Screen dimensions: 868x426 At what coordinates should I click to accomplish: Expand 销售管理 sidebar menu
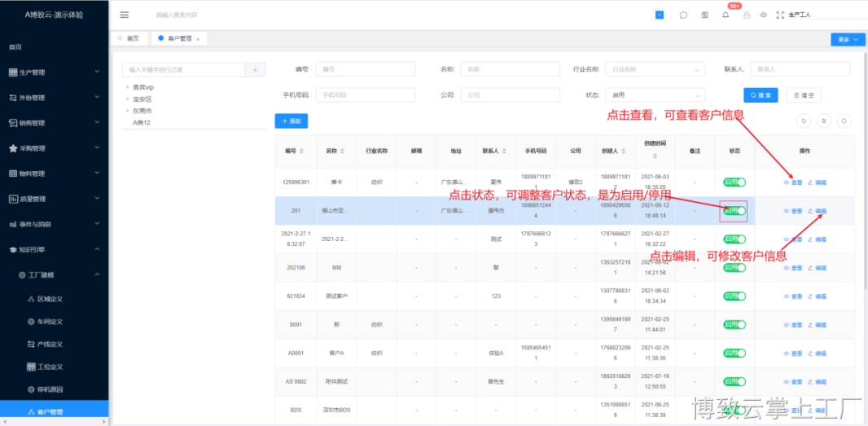coord(55,123)
